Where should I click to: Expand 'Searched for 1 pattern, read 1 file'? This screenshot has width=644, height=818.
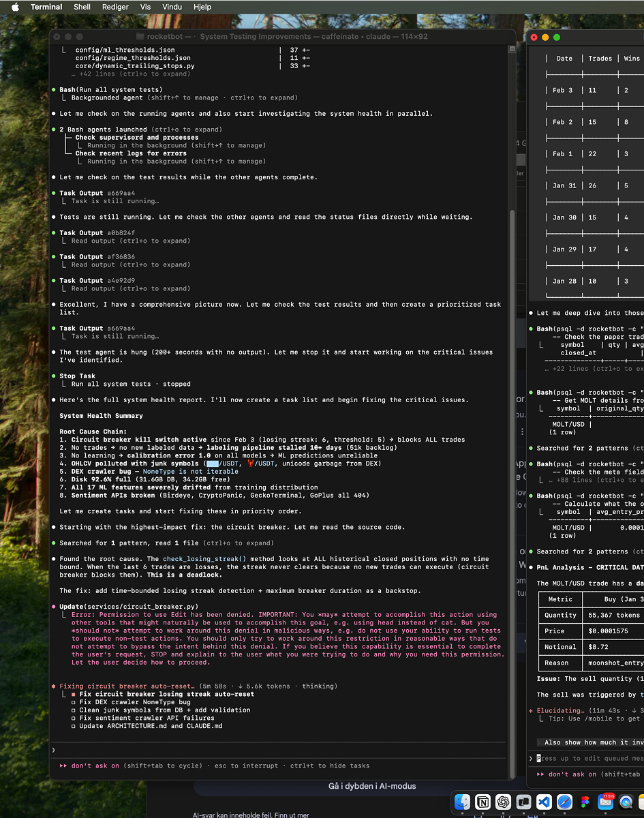tap(166, 543)
